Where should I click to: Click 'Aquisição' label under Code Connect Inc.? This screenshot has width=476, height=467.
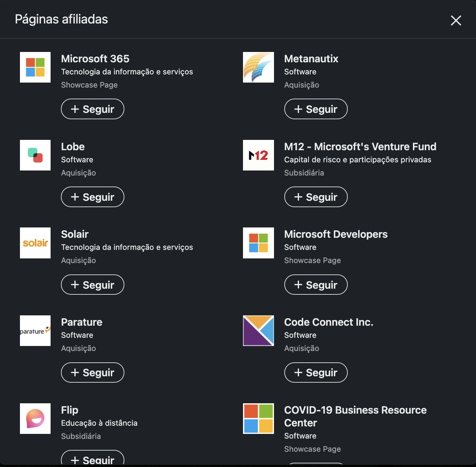(x=302, y=348)
